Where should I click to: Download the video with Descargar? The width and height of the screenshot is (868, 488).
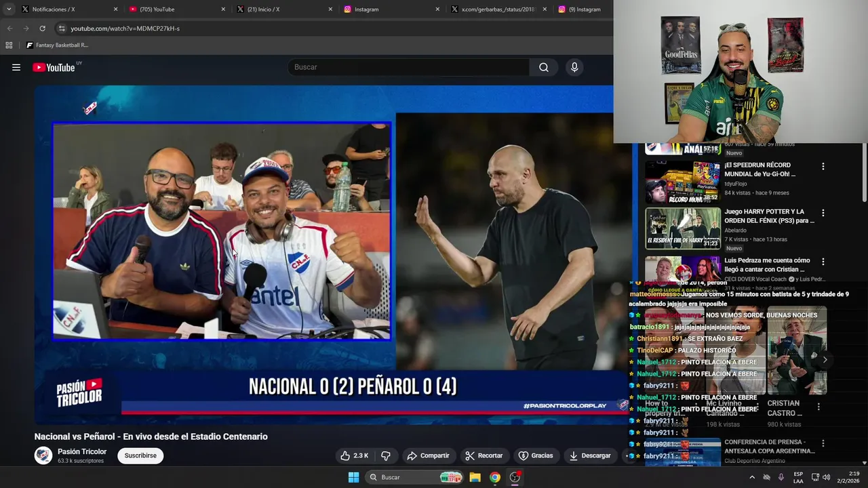(590, 455)
